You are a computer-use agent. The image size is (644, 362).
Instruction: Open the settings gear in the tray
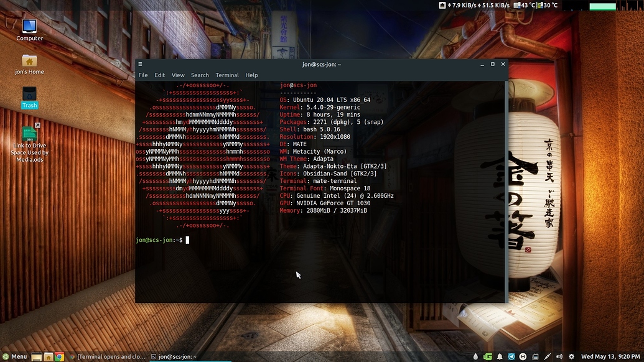point(571,356)
